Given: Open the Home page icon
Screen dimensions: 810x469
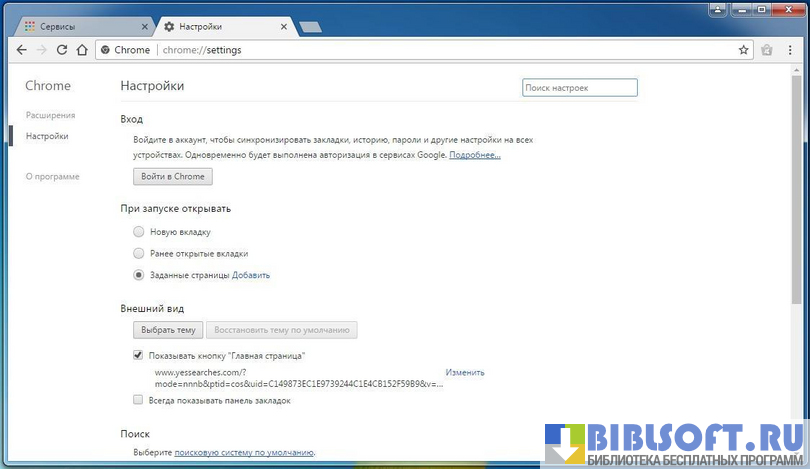Looking at the screenshot, I should (82, 50).
